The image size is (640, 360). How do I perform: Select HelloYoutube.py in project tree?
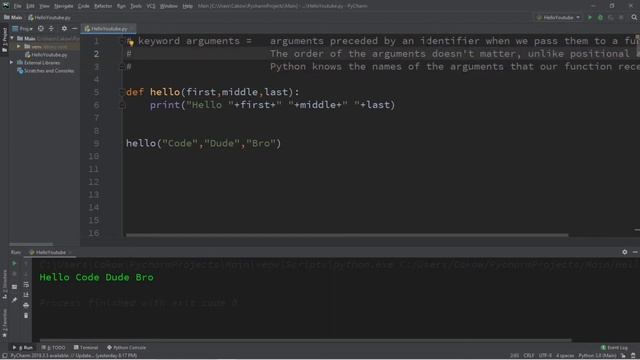46,55
